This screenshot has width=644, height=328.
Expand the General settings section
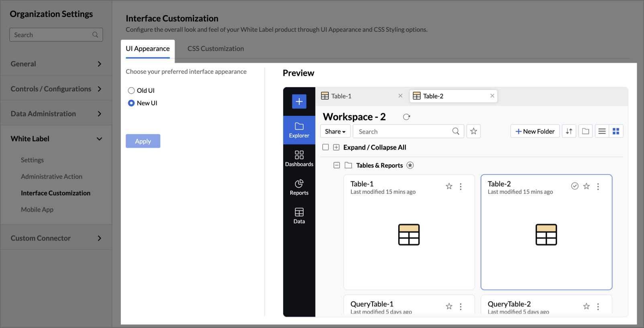point(56,64)
